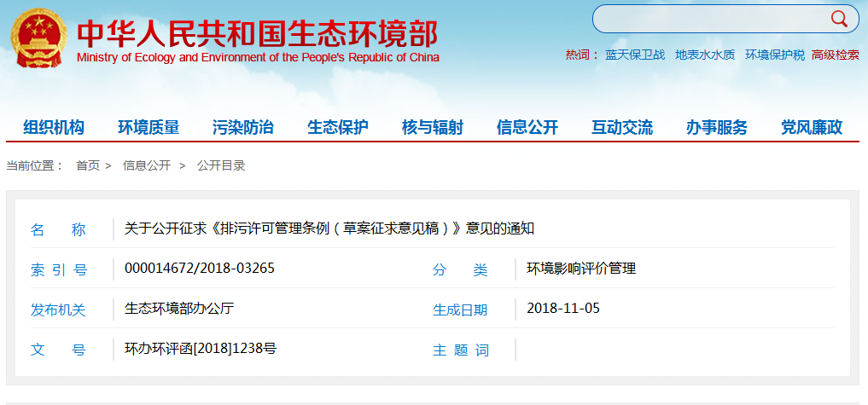The image size is (868, 405).
Task: Open the 办事服务 menu
Action: 716,128
